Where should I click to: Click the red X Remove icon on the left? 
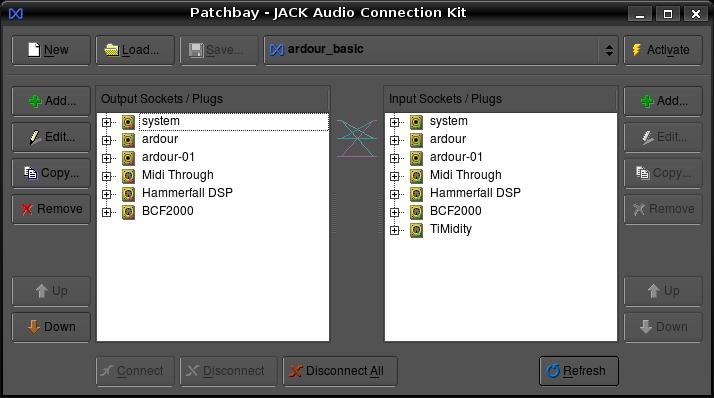pyautogui.click(x=27, y=209)
